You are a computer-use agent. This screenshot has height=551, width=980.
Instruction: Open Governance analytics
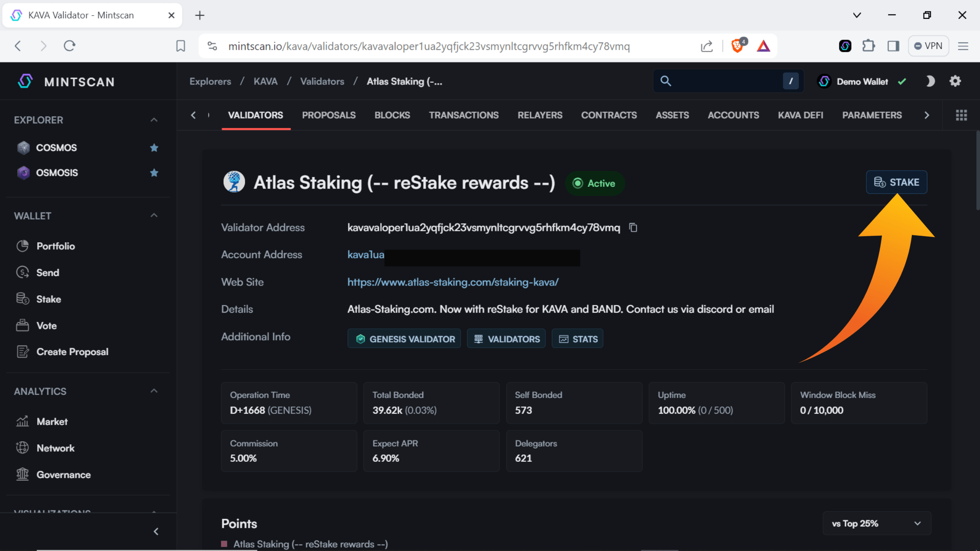(x=63, y=474)
